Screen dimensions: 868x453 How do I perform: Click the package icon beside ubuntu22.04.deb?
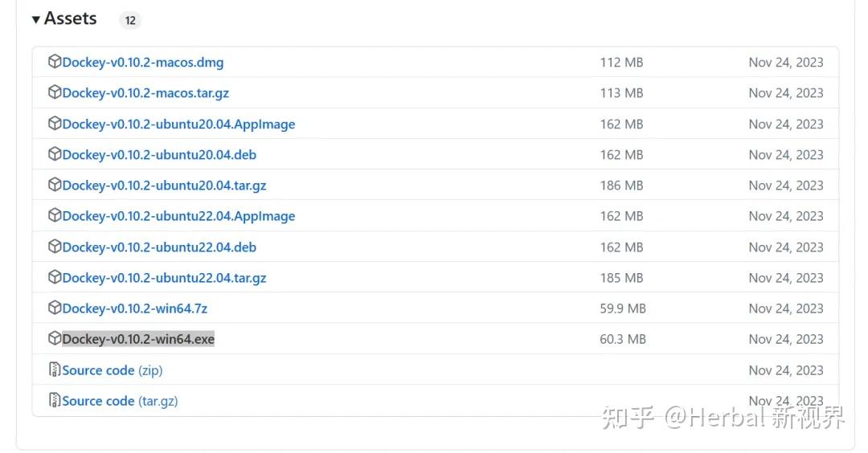(55, 247)
